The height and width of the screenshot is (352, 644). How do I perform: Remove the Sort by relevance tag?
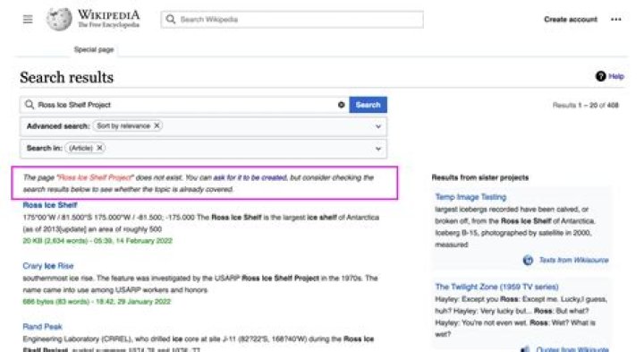tap(157, 125)
